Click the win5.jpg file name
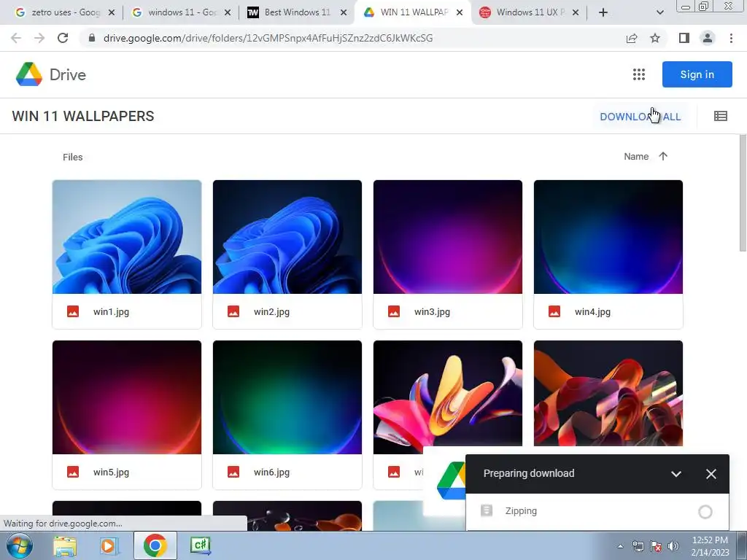The image size is (747, 560). point(111,472)
